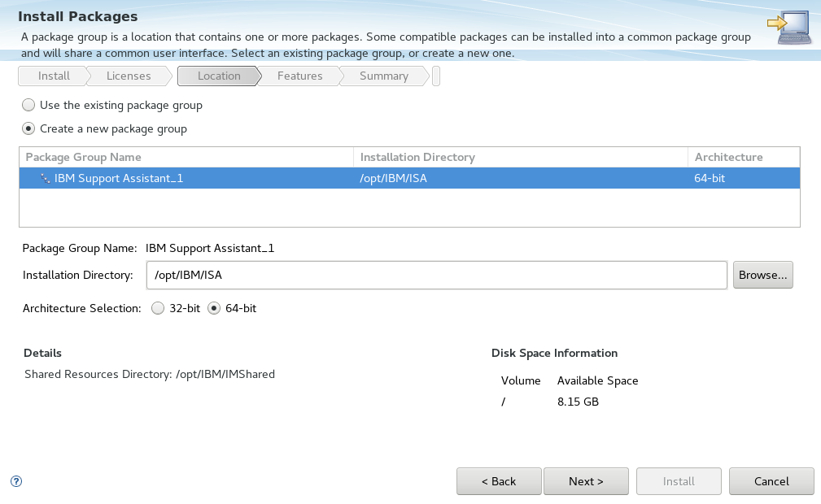821x504 pixels.
Task: Click the 'Available Space' column label
Action: [x=597, y=380]
